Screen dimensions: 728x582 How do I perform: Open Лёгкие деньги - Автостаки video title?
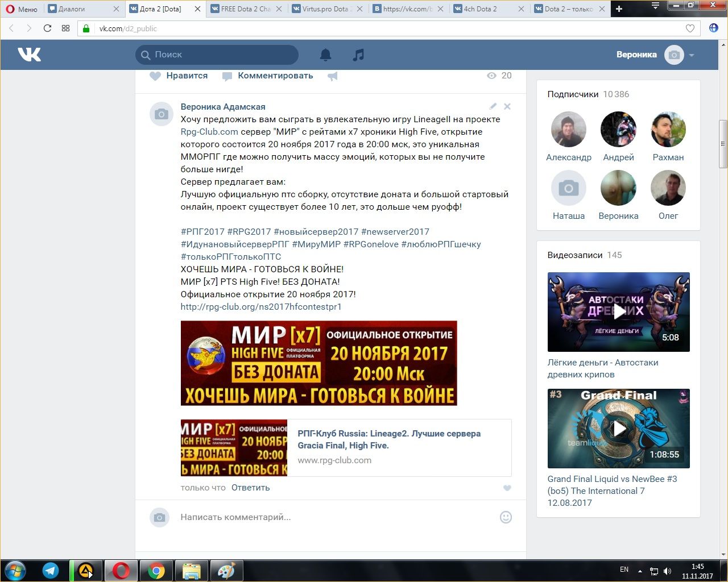point(603,368)
